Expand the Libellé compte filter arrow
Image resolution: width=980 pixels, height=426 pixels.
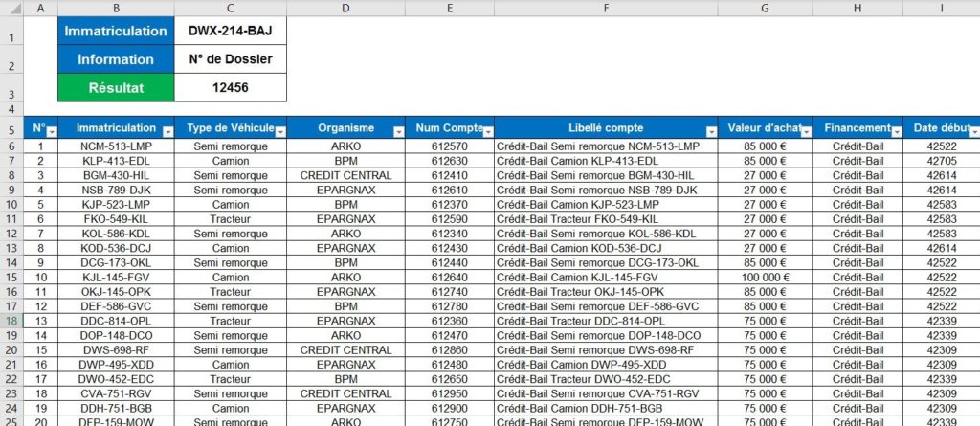click(711, 131)
